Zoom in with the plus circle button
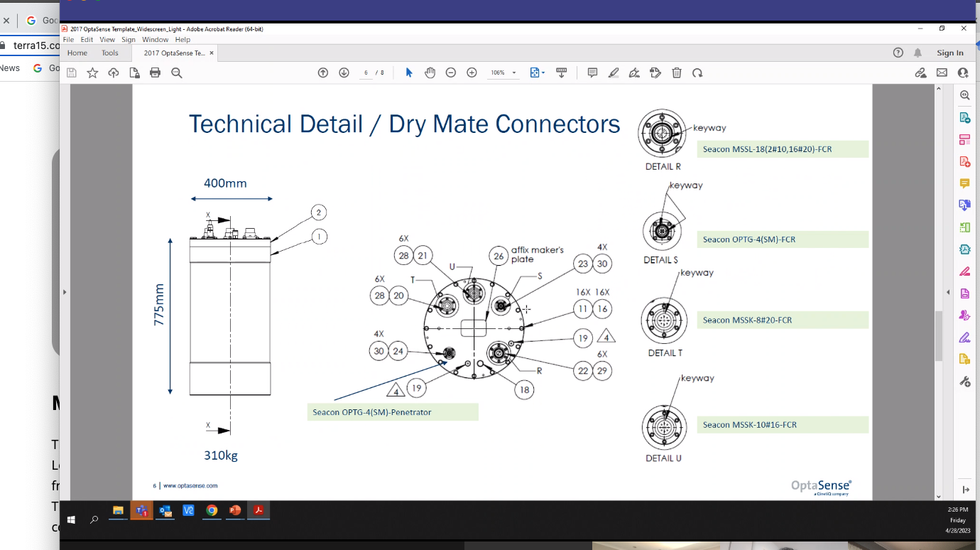 click(472, 72)
